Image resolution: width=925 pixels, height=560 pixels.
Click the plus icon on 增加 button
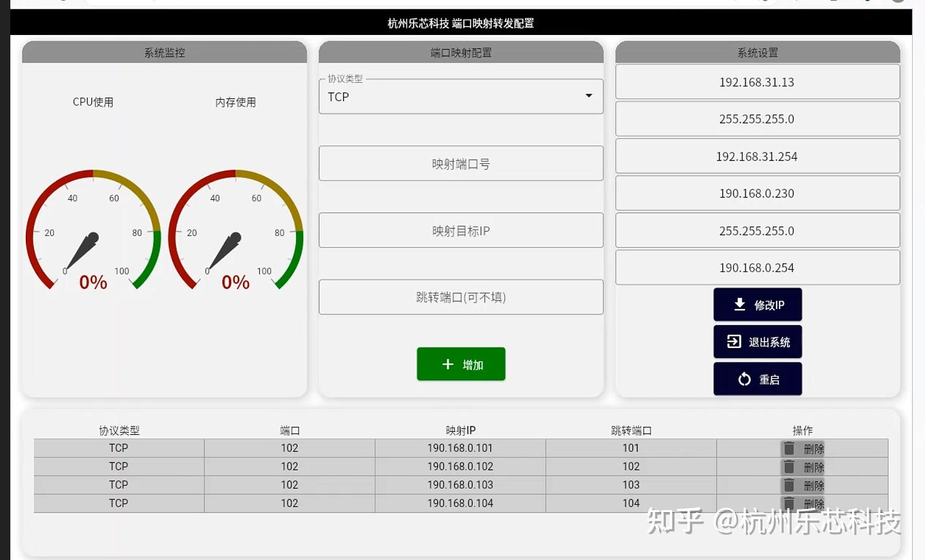(x=448, y=364)
